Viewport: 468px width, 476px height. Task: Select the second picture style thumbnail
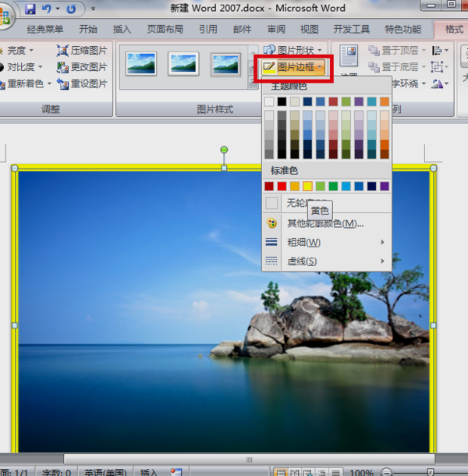183,64
